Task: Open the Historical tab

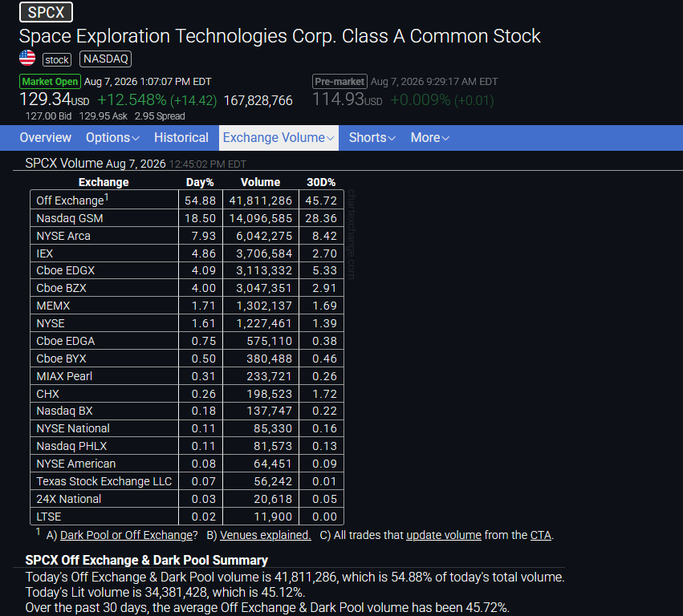Action: [x=181, y=138]
